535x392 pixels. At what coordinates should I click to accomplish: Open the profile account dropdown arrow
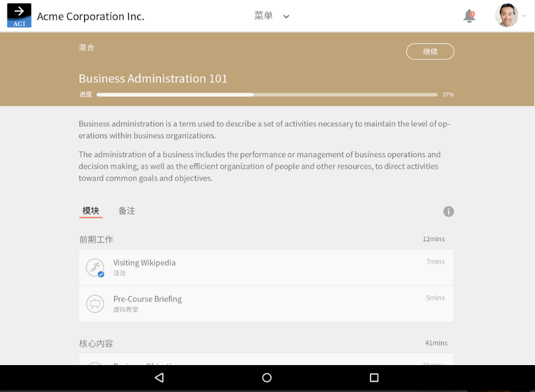click(x=524, y=16)
